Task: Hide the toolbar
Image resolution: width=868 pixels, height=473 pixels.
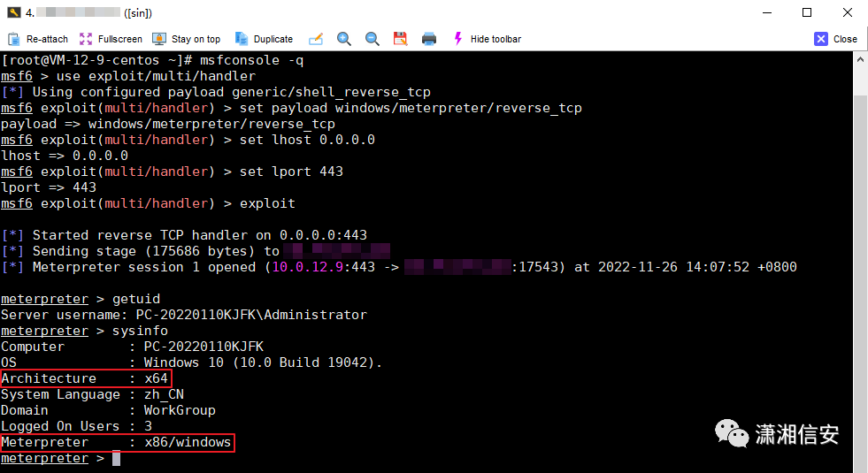Action: [x=488, y=39]
